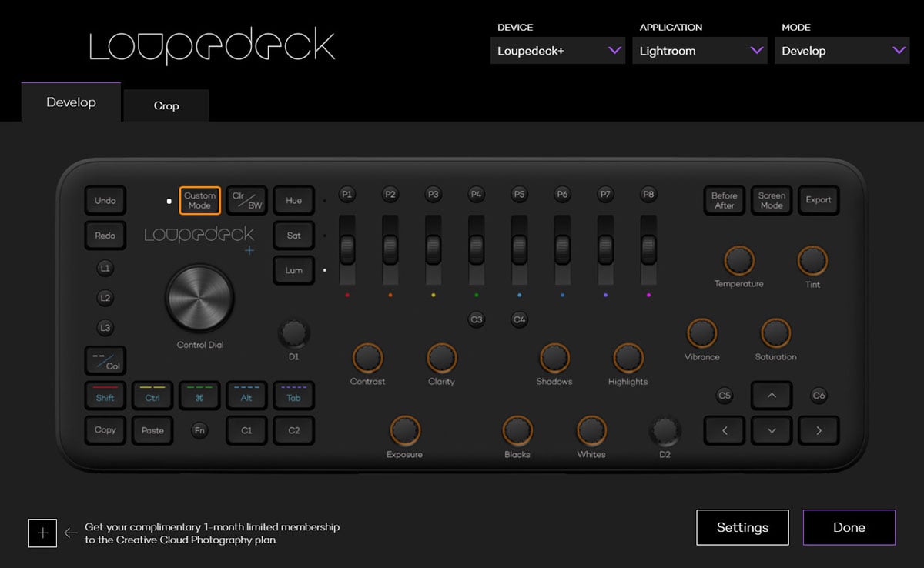This screenshot has width=924, height=568.
Task: Toggle the Sat mode key
Action: [x=294, y=236]
